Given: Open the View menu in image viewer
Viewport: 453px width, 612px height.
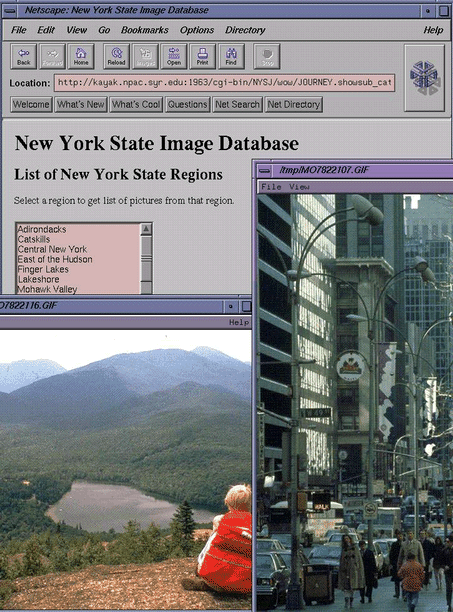Looking at the screenshot, I should click(x=299, y=187).
